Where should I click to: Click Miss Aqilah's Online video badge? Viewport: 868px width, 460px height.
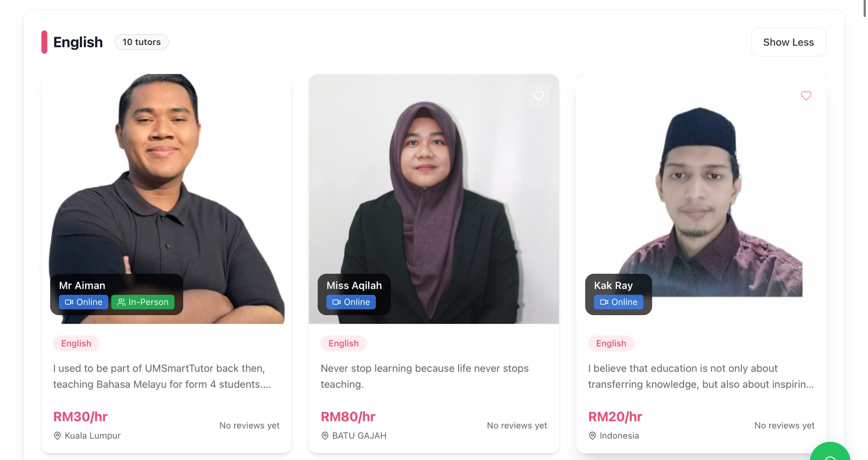point(351,302)
